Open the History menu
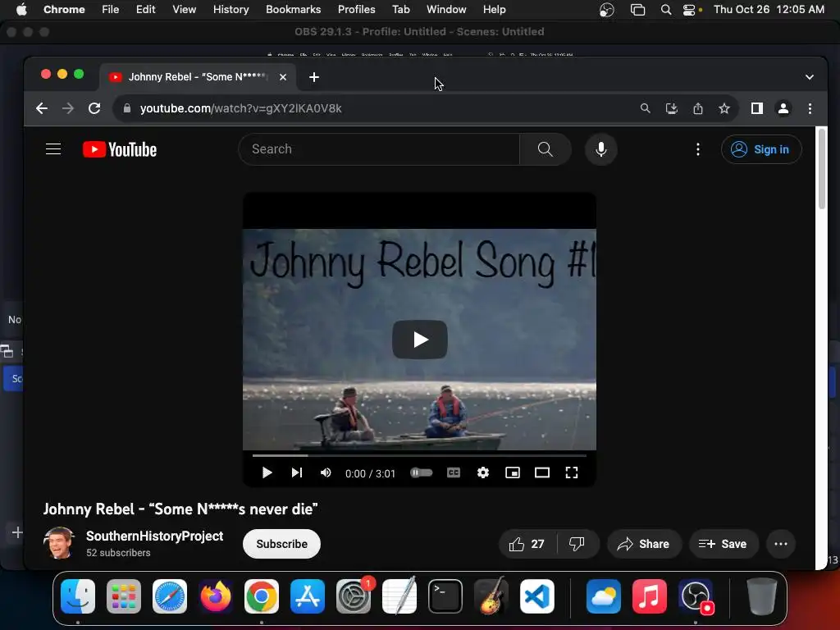 coord(231,9)
